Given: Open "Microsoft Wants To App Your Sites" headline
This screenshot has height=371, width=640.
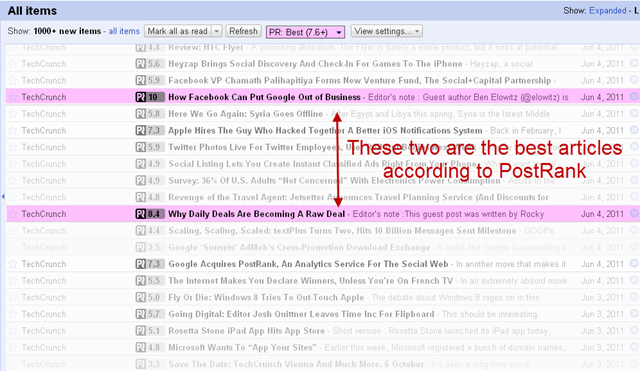Looking at the screenshot, I should 242,348.
